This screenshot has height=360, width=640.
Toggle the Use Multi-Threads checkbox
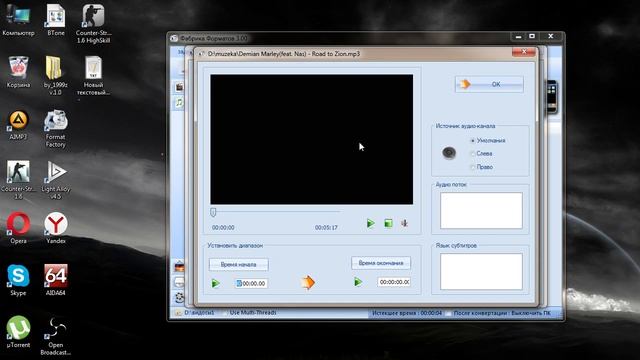pos(224,313)
